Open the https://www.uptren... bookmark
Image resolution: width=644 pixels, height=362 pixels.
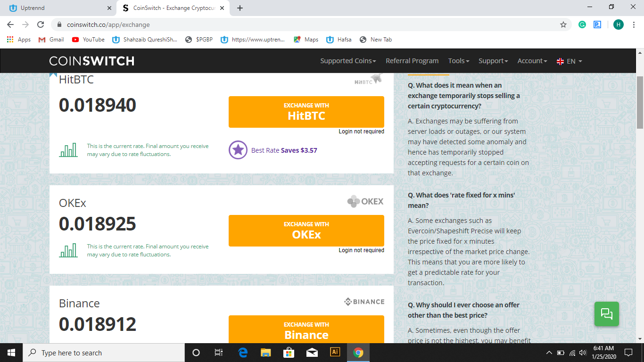(x=253, y=40)
